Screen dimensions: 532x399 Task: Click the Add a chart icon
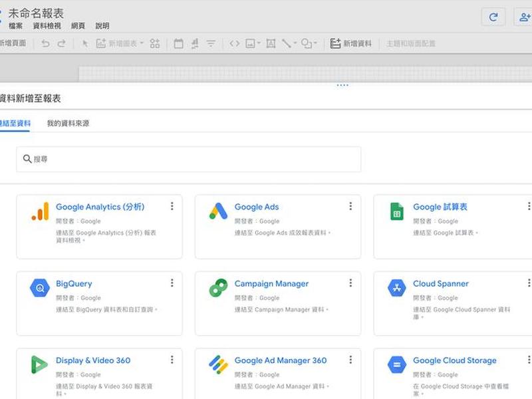point(101,43)
